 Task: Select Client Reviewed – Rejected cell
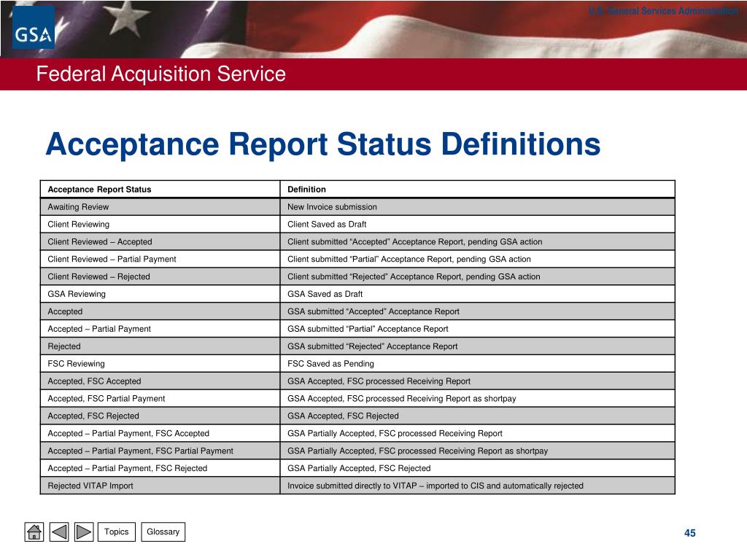tap(160, 276)
